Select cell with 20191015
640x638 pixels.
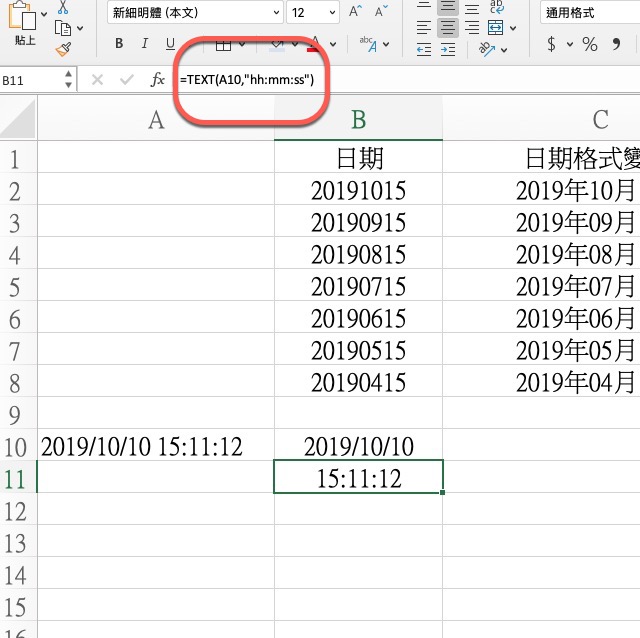[x=358, y=191]
